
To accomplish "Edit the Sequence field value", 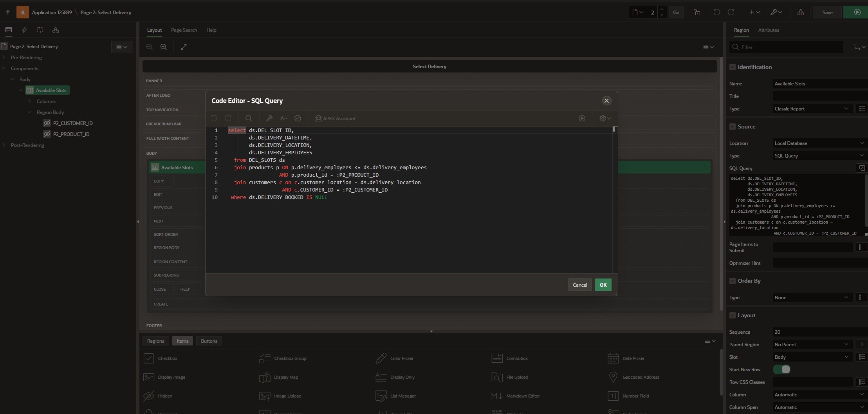I will [820, 332].
